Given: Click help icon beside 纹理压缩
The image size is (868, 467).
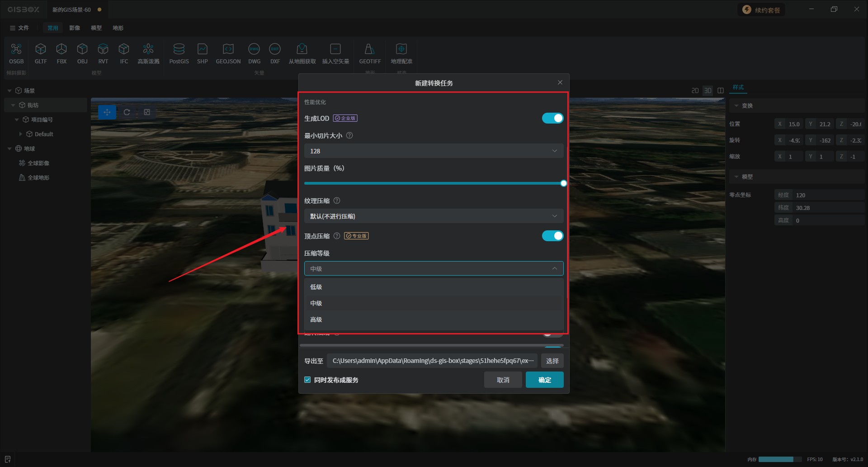Looking at the screenshot, I should pyautogui.click(x=337, y=201).
